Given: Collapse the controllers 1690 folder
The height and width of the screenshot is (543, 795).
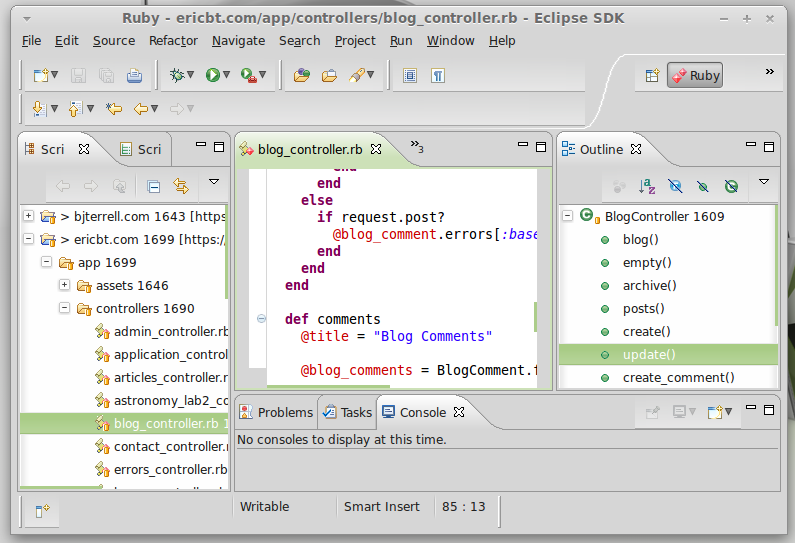Looking at the screenshot, I should (x=65, y=309).
